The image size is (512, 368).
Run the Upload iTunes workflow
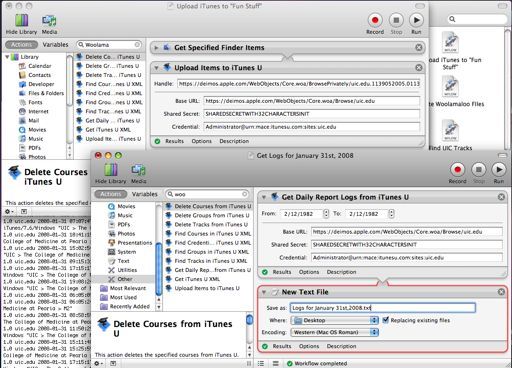pos(416,20)
